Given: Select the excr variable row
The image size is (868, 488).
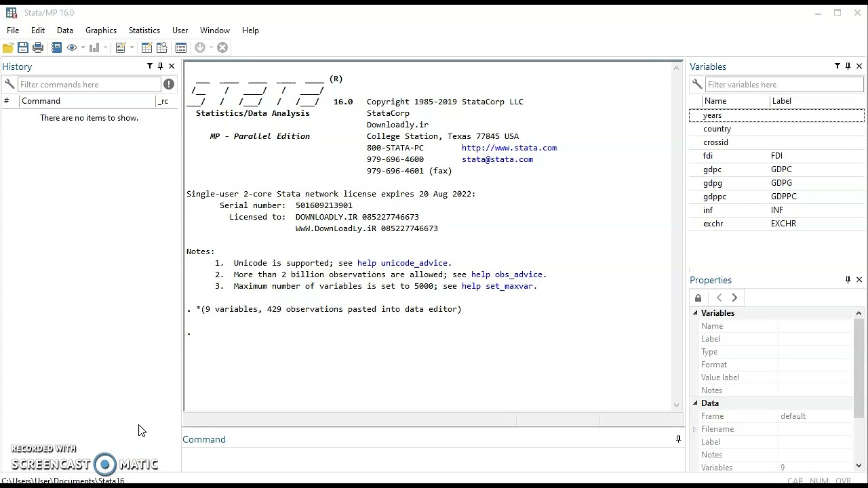Looking at the screenshot, I should click(x=776, y=224).
